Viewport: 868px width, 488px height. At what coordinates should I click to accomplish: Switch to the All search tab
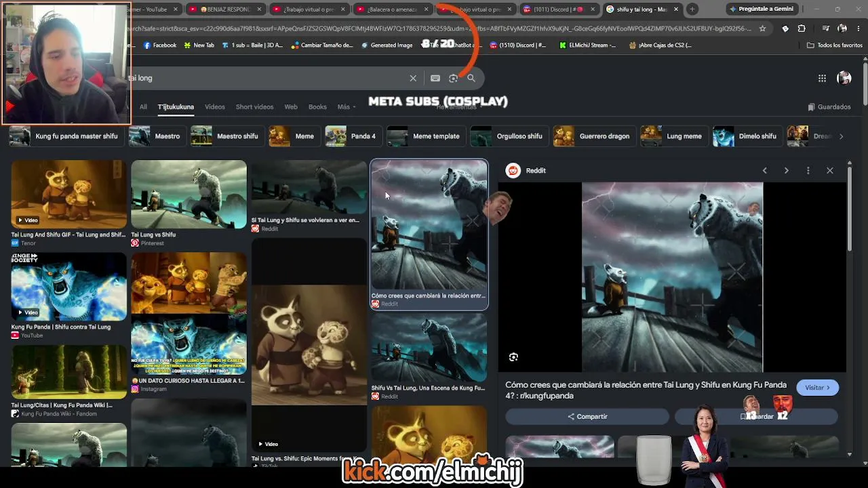(143, 107)
